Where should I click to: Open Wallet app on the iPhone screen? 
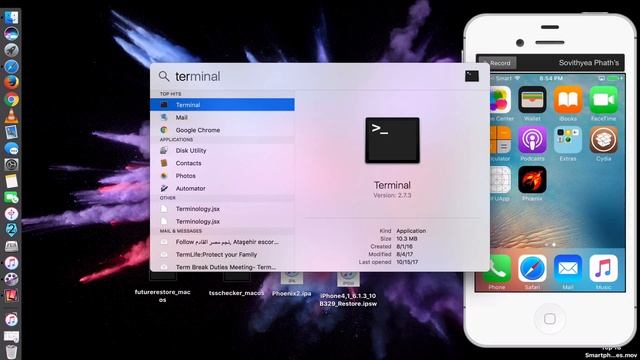tap(532, 99)
